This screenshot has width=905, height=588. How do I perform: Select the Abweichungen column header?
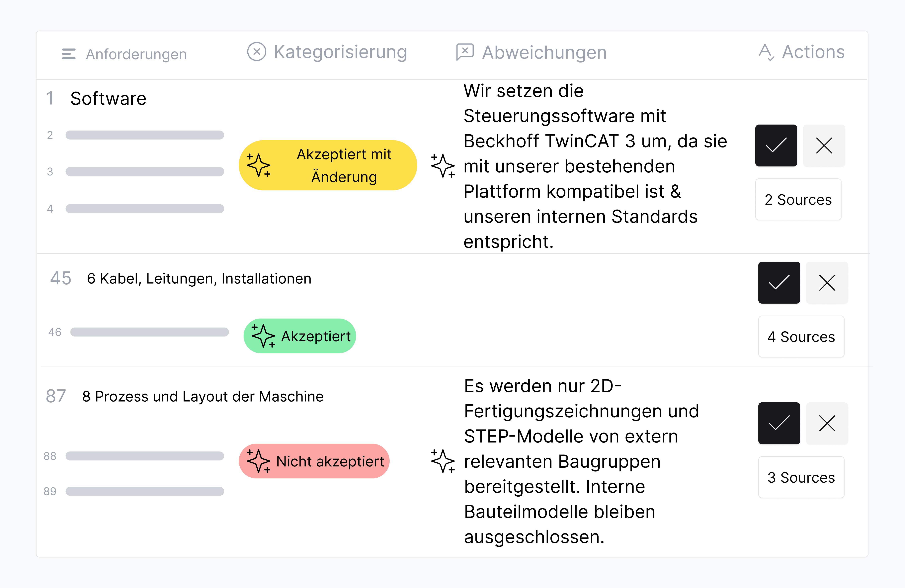531,52
